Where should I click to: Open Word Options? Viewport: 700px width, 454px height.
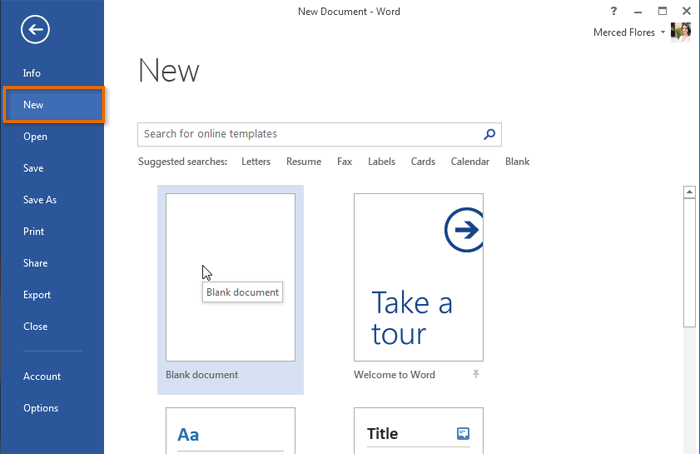tap(41, 408)
